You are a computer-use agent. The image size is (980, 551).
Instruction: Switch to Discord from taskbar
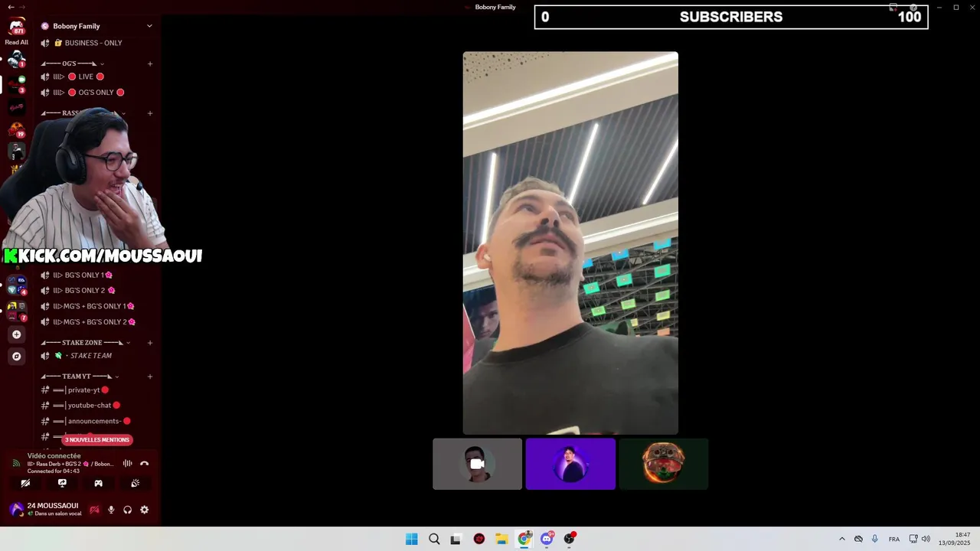tap(547, 539)
